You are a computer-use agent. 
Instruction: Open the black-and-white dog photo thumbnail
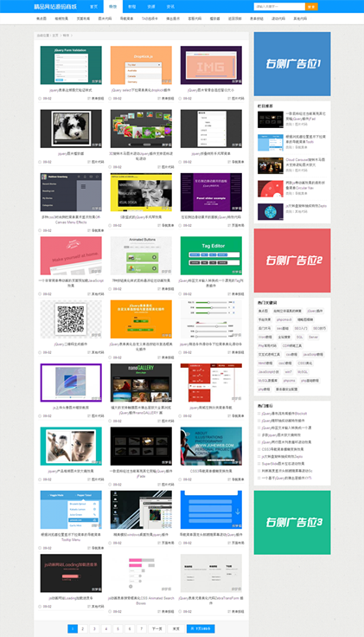pyautogui.click(x=71, y=128)
